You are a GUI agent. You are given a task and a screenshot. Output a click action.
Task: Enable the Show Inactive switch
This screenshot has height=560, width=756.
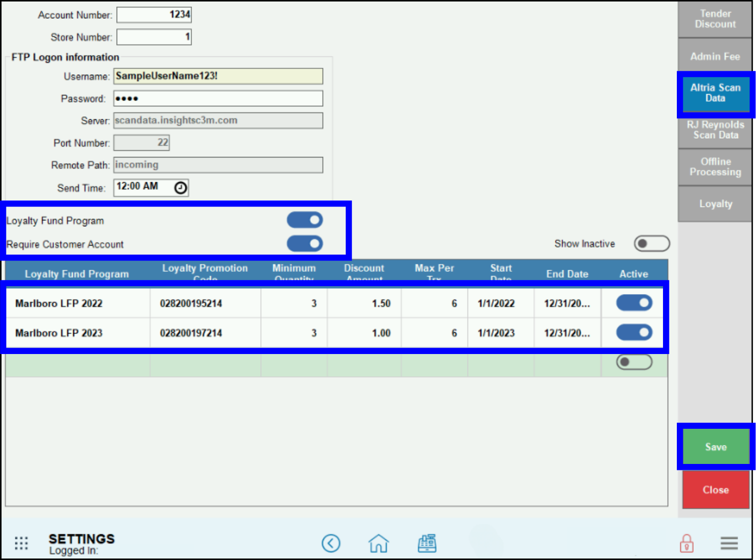(652, 244)
